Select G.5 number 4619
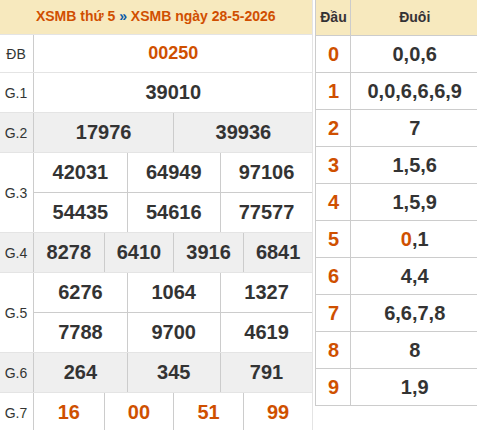 pyautogui.click(x=266, y=332)
